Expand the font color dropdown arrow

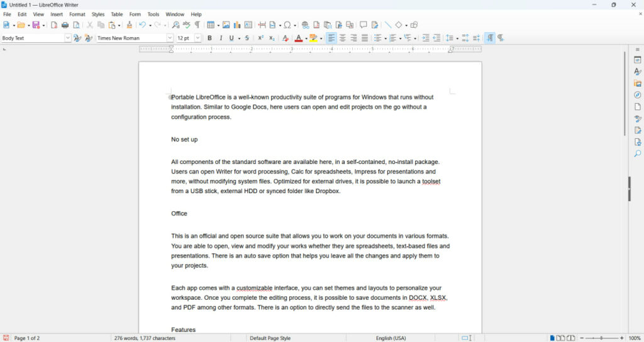click(306, 38)
